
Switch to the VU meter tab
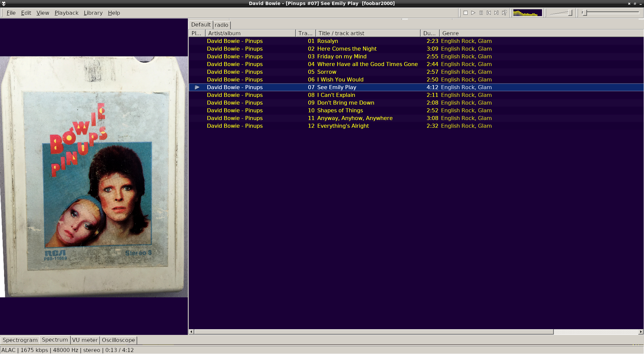pos(85,340)
